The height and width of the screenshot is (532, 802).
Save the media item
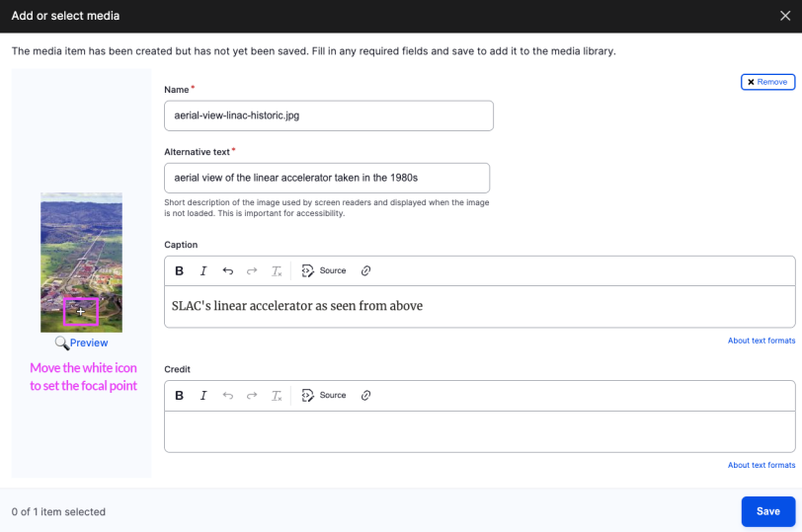[x=767, y=511]
